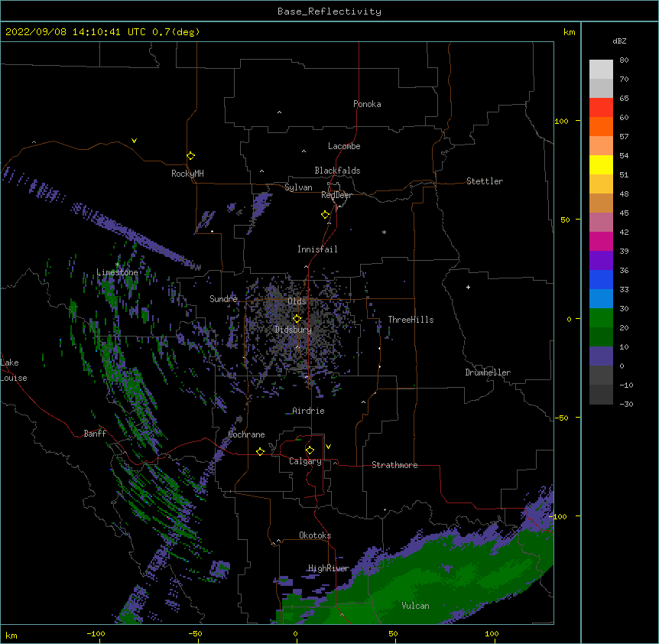Screen dimensions: 659x644
Task: Pick the slate purple 0-10 dBZ legend swatch
Action: [601, 356]
